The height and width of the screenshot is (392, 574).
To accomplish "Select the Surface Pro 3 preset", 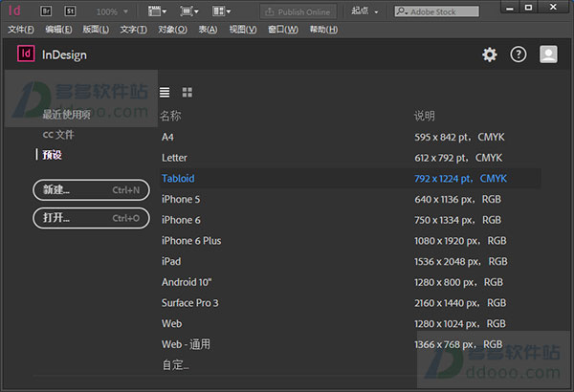I will 350,303.
